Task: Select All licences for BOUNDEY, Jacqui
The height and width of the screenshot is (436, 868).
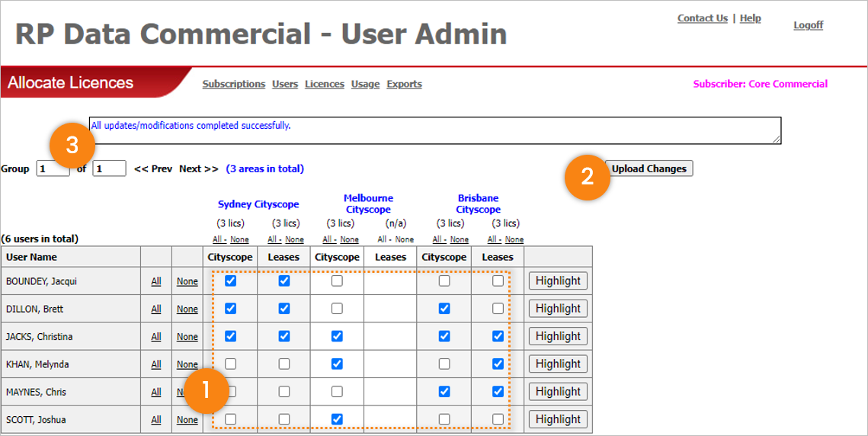Action: pos(156,281)
